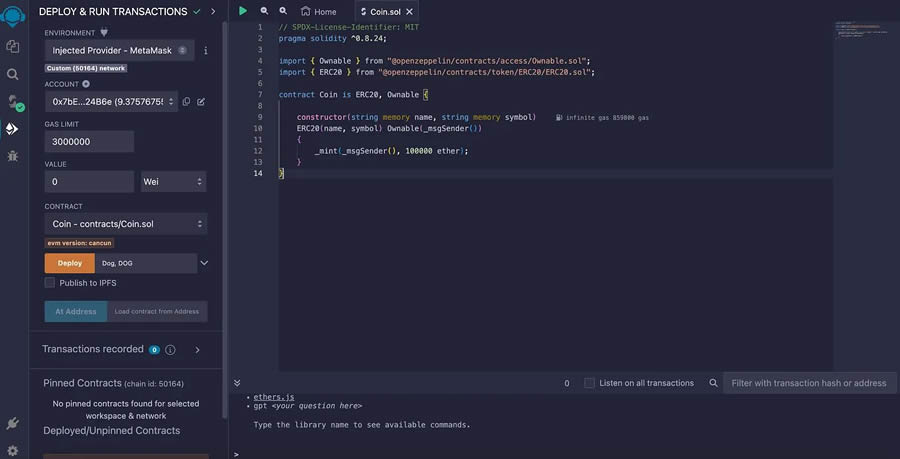The image size is (900, 459).
Task: Click the environment info icon
Action: coord(205,50)
